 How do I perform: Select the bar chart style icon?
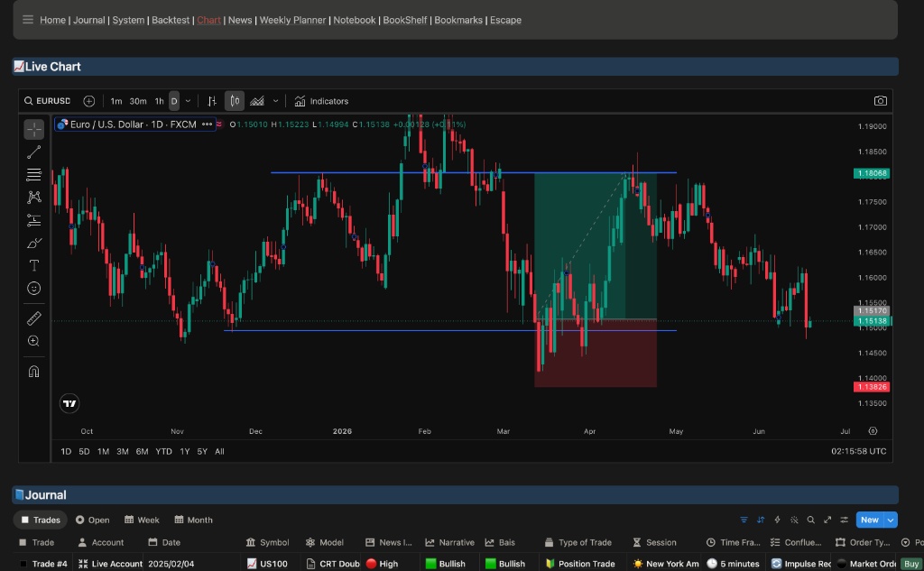[212, 101]
